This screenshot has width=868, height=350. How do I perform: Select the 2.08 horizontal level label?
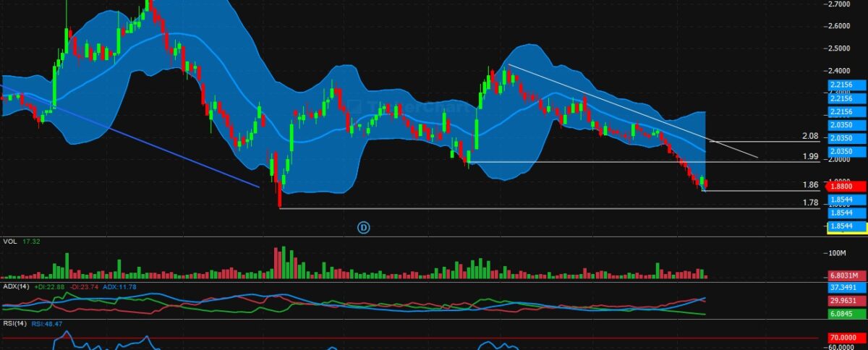(810, 136)
